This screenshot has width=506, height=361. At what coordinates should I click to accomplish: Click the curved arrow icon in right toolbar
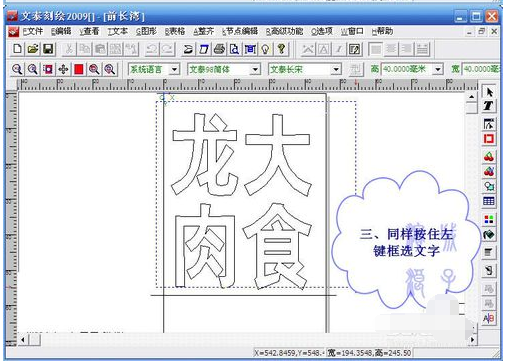489,270
